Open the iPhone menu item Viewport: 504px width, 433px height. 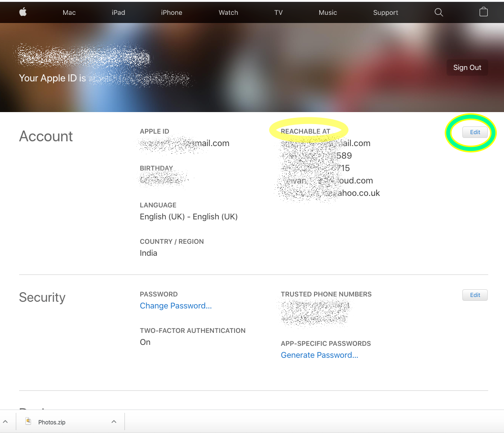coord(171,12)
